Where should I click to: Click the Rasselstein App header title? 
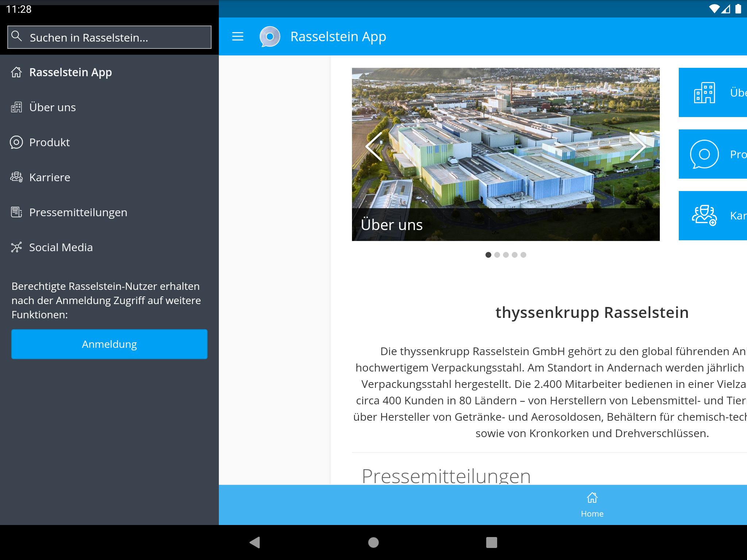tap(338, 37)
